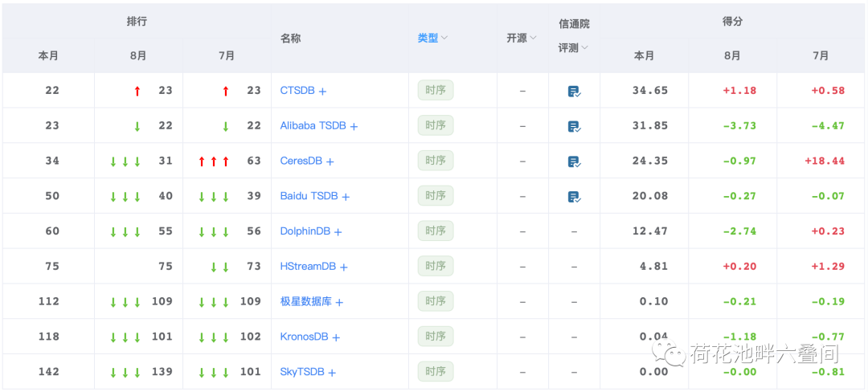Add DolphinDB via its plus icon
The width and height of the screenshot is (868, 392).
[x=338, y=232]
